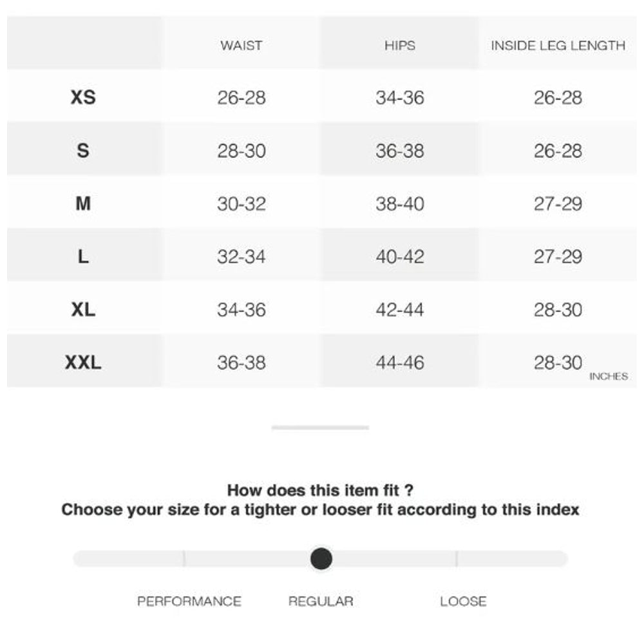Click the XS waist value 26-28
This screenshot has width=644, height=644.
pyautogui.click(x=241, y=98)
